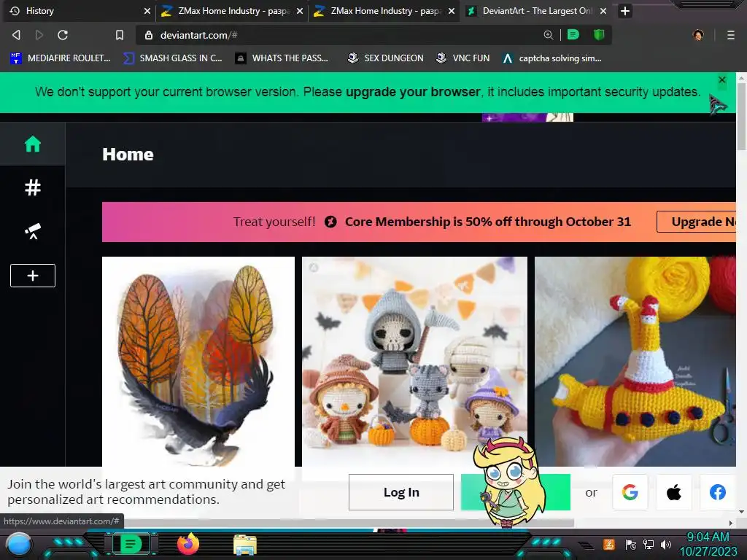Open WHATS THE PASS... bookmark

[x=282, y=58]
